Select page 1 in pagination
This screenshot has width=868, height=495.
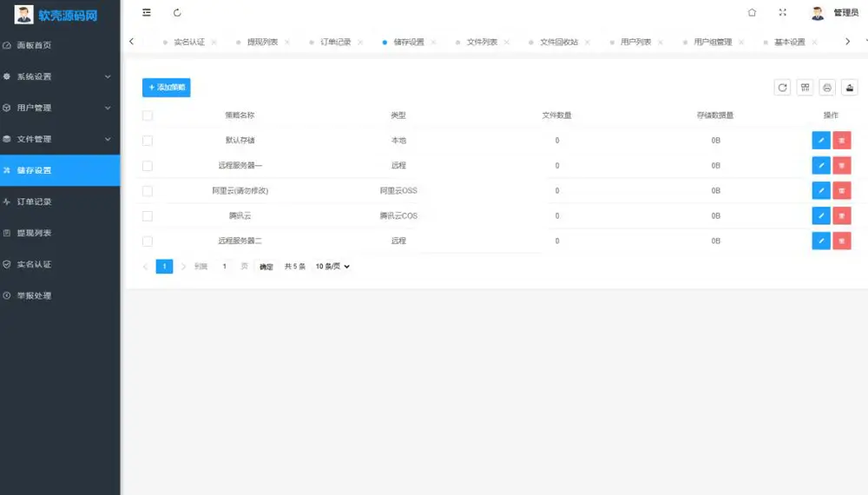(x=164, y=267)
